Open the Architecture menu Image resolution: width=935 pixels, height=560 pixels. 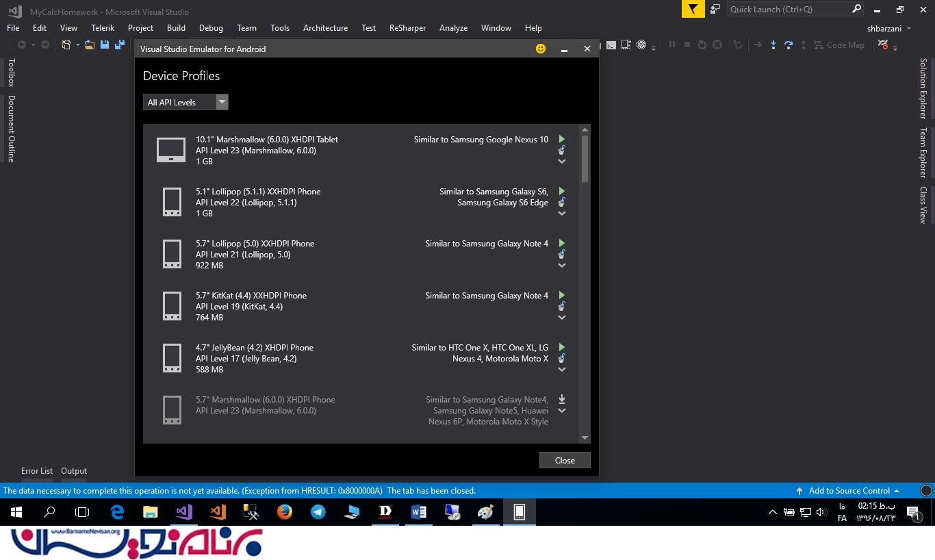click(325, 28)
